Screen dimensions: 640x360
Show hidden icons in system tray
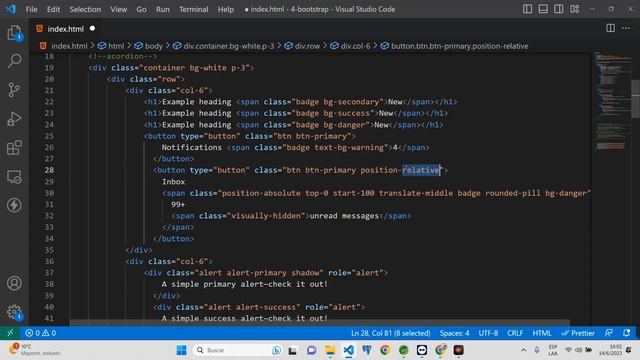tap(523, 350)
